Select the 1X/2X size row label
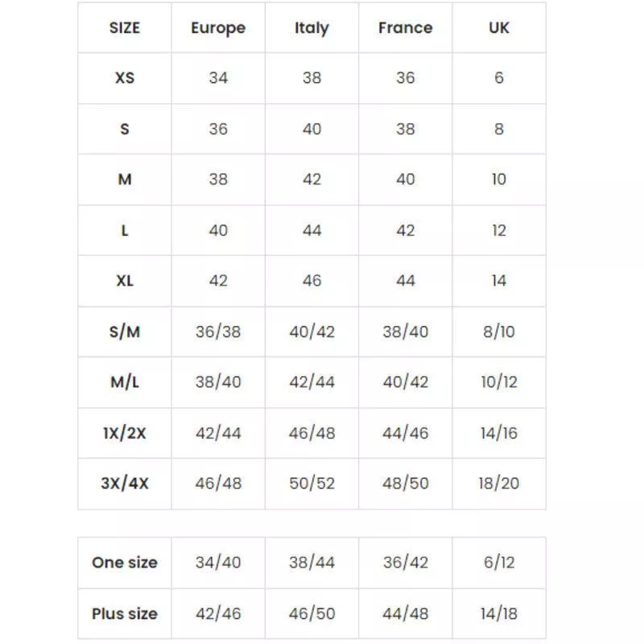 point(125,433)
